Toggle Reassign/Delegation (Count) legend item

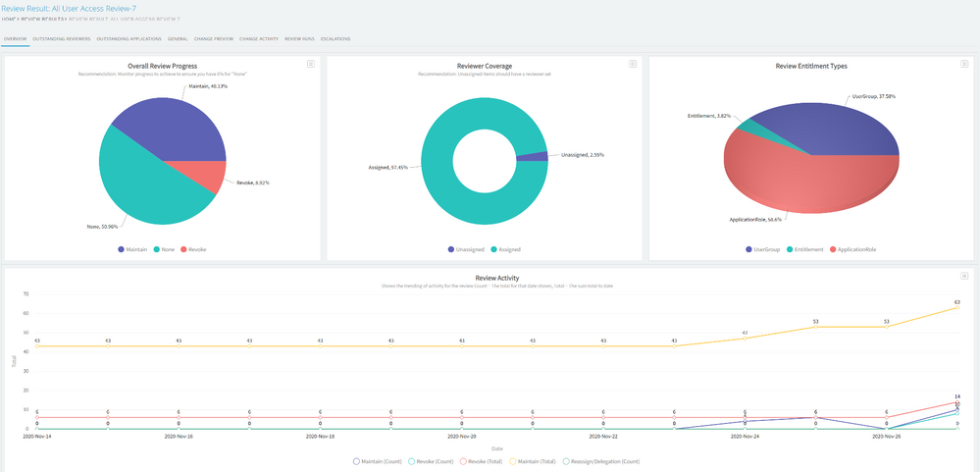pyautogui.click(x=601, y=461)
